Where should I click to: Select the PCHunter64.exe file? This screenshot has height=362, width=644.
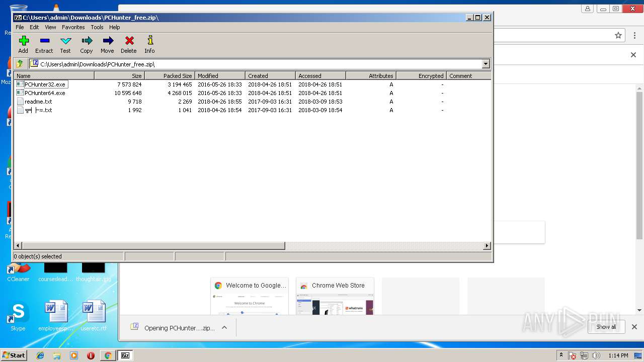[45, 93]
